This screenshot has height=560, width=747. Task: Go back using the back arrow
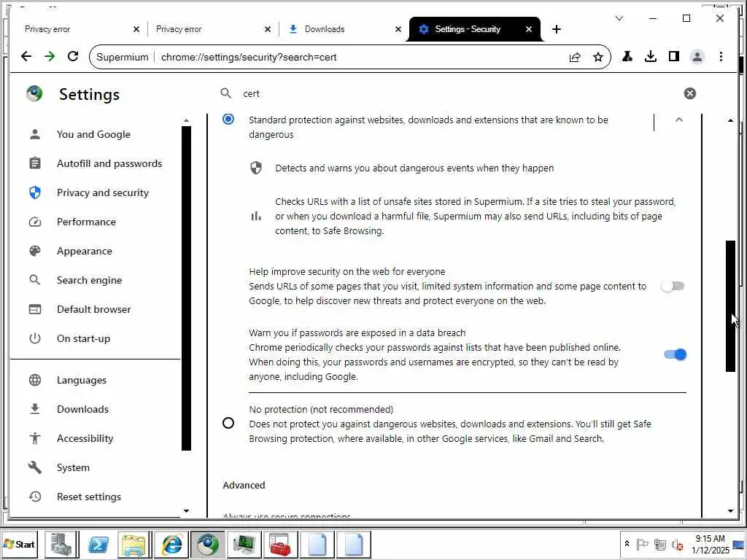[x=26, y=57]
